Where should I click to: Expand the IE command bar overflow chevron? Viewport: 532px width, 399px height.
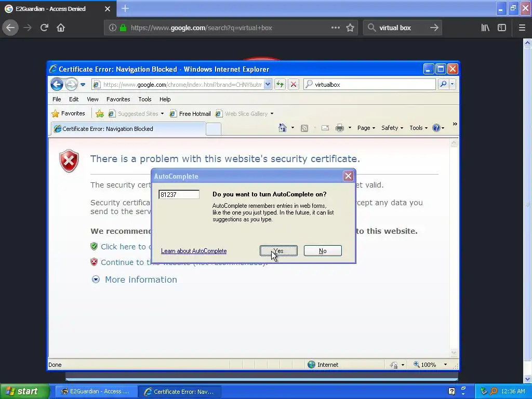coord(455,124)
